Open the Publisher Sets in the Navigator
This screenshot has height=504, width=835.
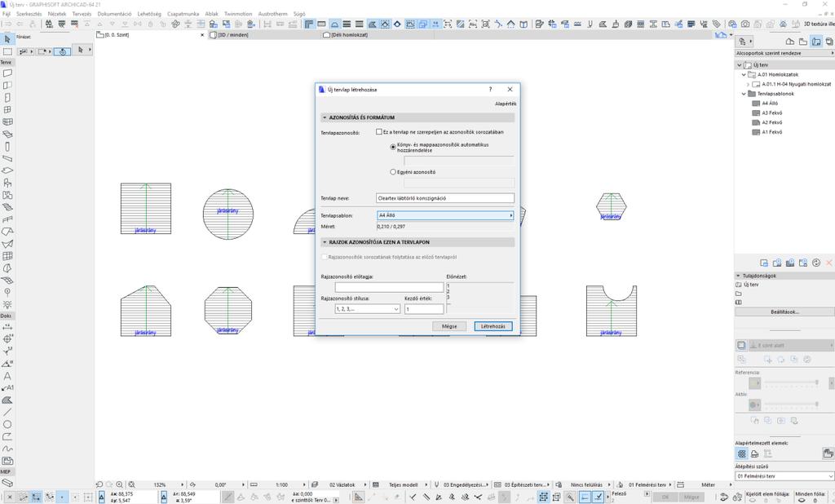point(829,41)
